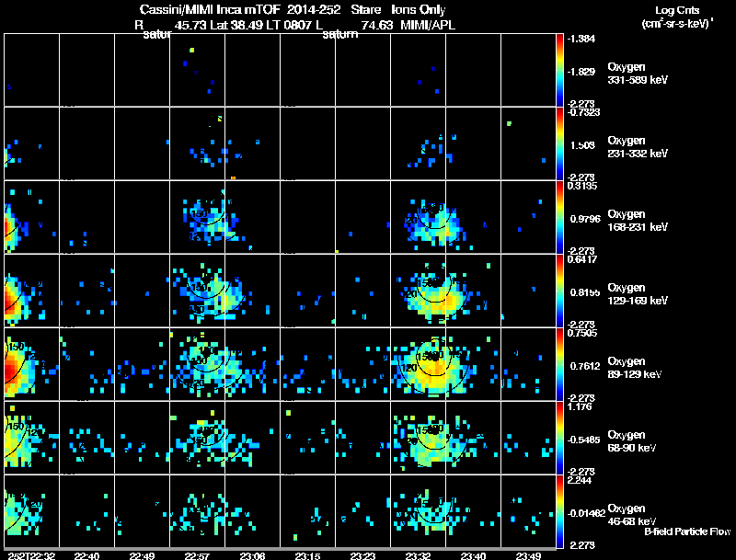Image resolution: width=736 pixels, height=560 pixels.
Task: Click the '2014-252' date in the title
Action: tap(314, 9)
